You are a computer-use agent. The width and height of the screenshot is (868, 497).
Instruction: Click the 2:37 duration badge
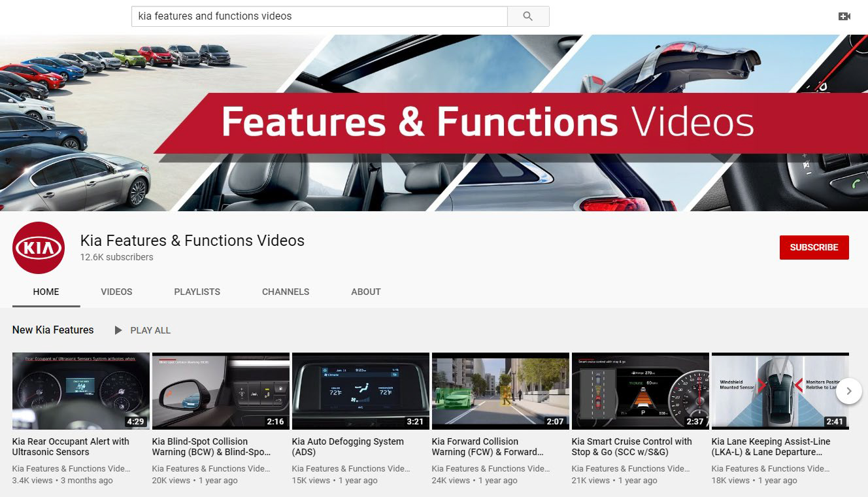coord(695,422)
